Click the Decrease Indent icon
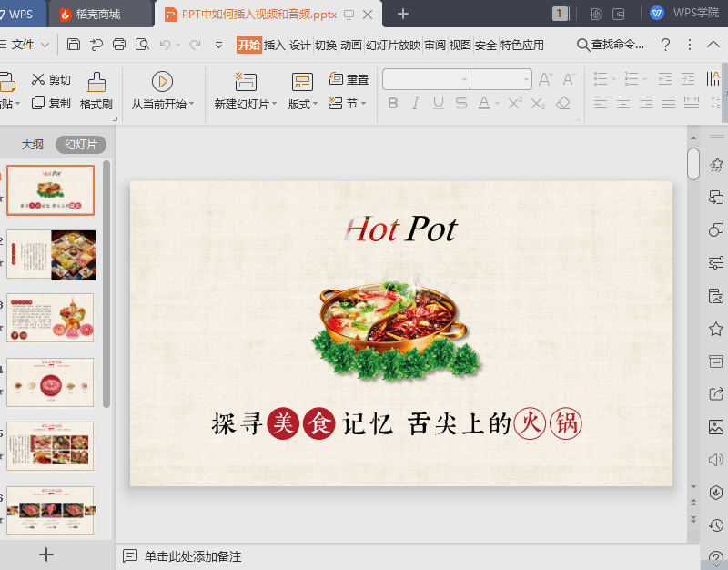This screenshot has width=728, height=570. [x=665, y=79]
